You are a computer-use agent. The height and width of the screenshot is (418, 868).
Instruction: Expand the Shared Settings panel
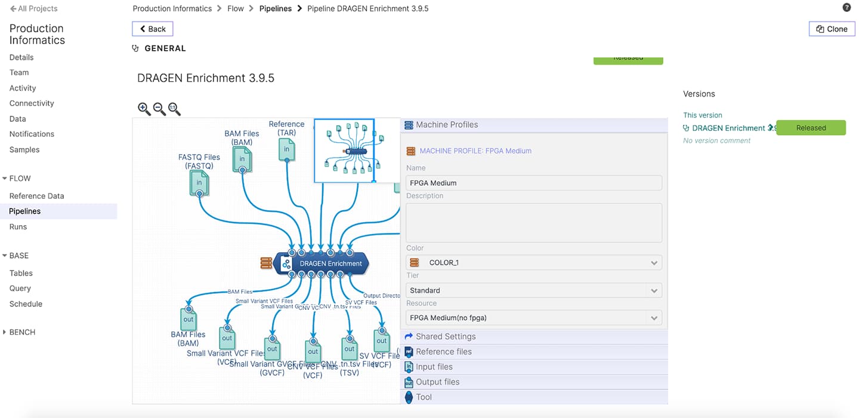pos(445,336)
